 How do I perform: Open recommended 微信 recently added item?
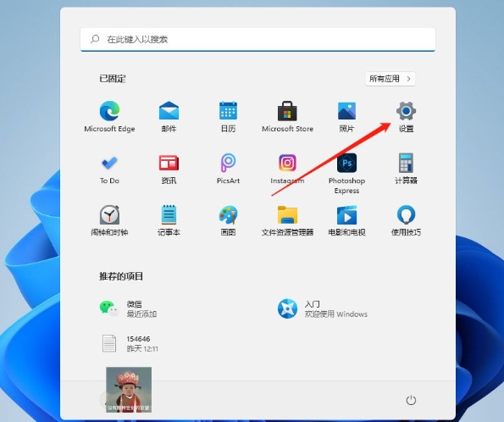point(129,308)
